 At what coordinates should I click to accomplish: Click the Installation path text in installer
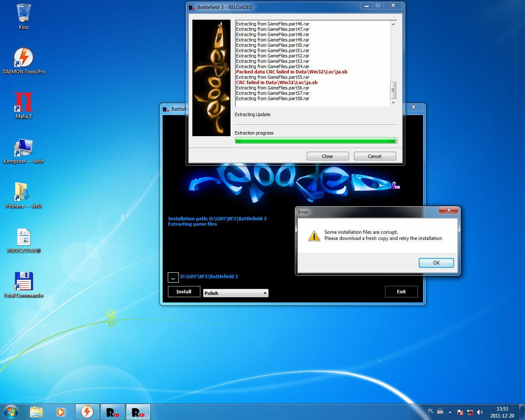[217, 219]
